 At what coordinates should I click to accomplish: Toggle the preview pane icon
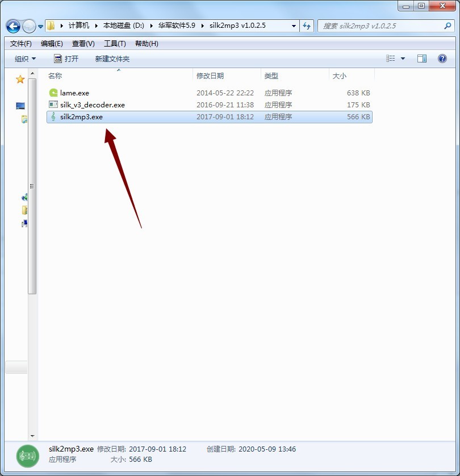coord(422,59)
